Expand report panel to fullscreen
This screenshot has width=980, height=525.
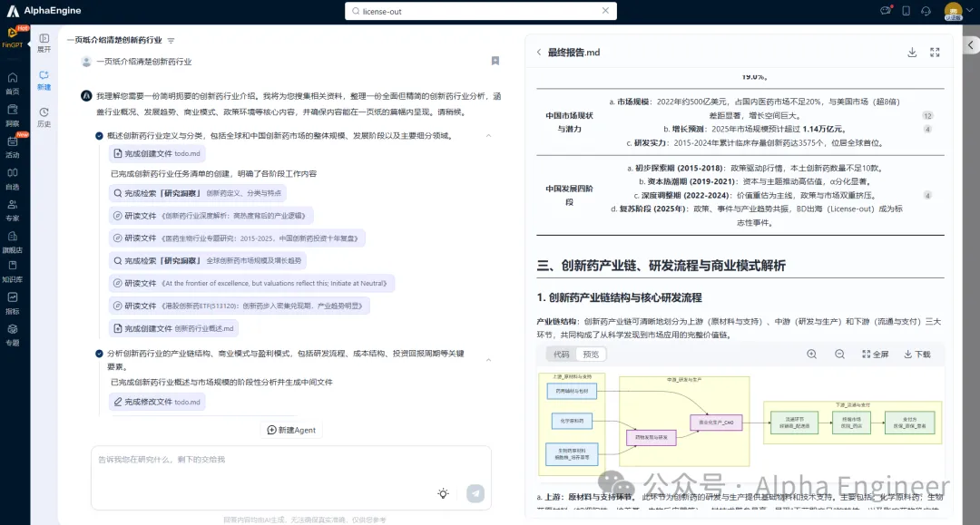tap(935, 53)
